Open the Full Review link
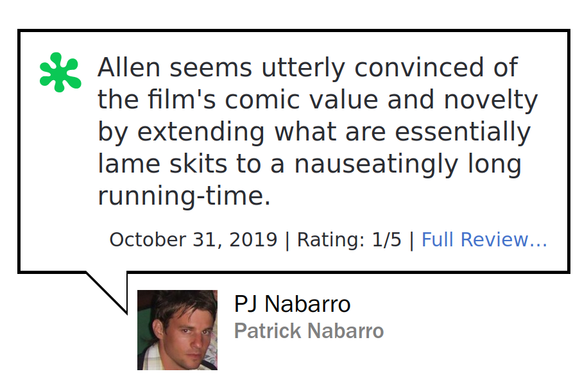Viewport: 582px width, 392px height. click(x=484, y=239)
